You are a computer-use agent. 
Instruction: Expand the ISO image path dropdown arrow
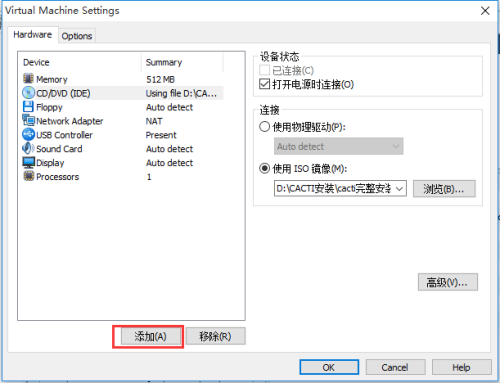tap(399, 189)
